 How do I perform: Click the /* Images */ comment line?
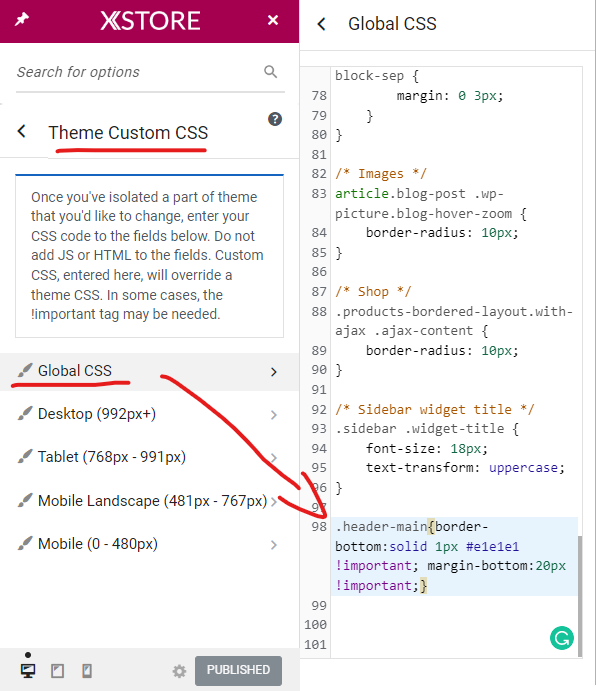(381, 174)
